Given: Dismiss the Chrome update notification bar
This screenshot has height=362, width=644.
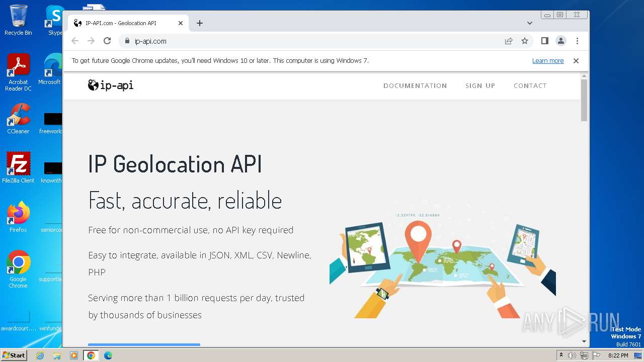Looking at the screenshot, I should (576, 61).
